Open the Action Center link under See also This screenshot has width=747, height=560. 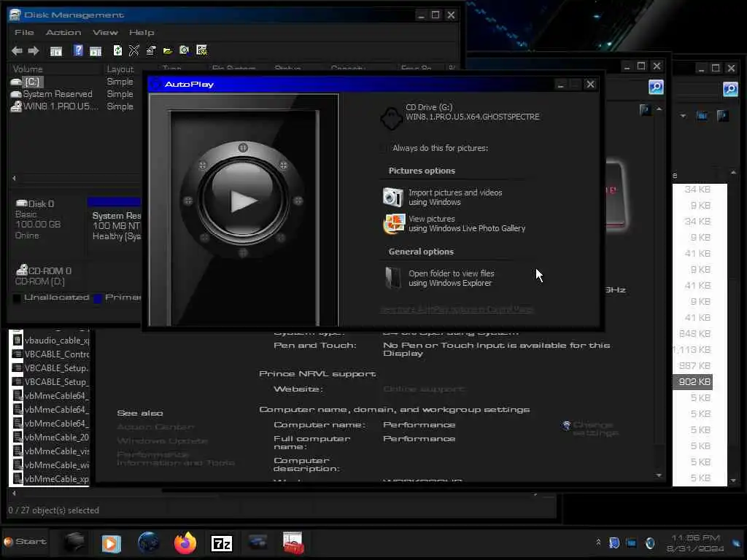pyautogui.click(x=155, y=427)
